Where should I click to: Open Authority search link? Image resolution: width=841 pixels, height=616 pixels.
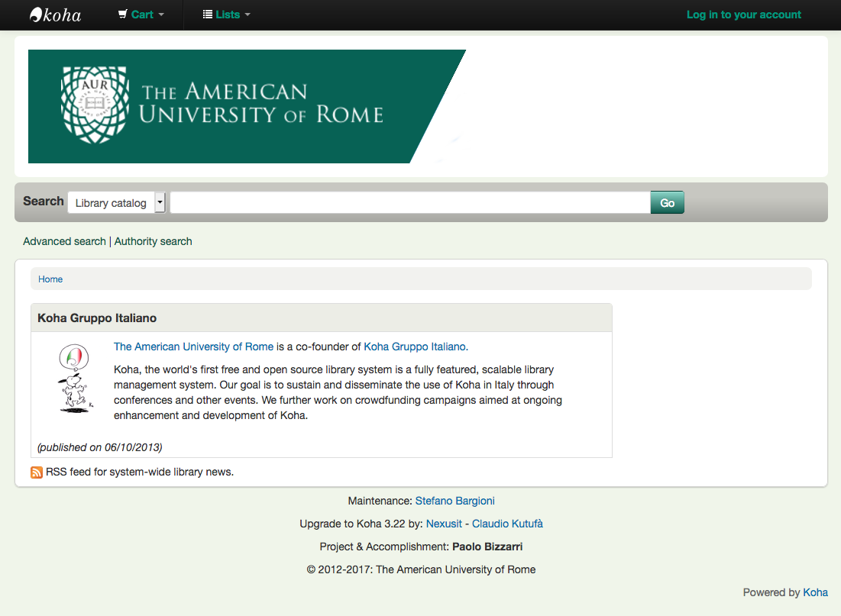153,241
